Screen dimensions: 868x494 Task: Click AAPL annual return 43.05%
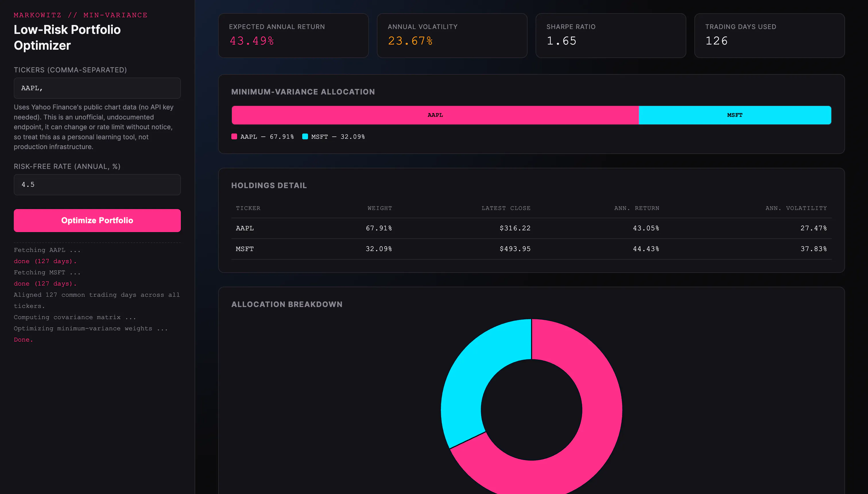click(646, 228)
